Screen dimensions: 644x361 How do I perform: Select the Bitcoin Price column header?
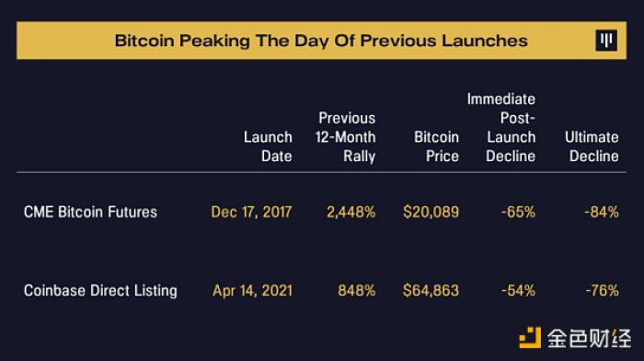436,146
